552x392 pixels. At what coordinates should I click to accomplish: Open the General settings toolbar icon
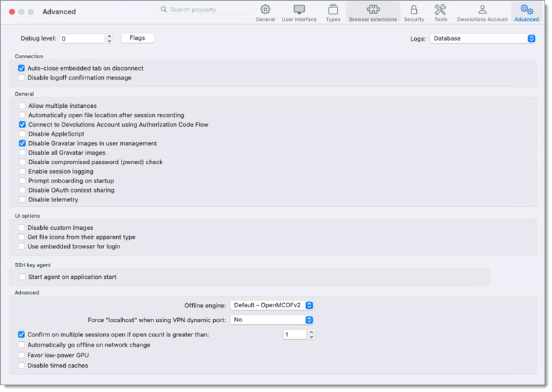[x=264, y=12]
